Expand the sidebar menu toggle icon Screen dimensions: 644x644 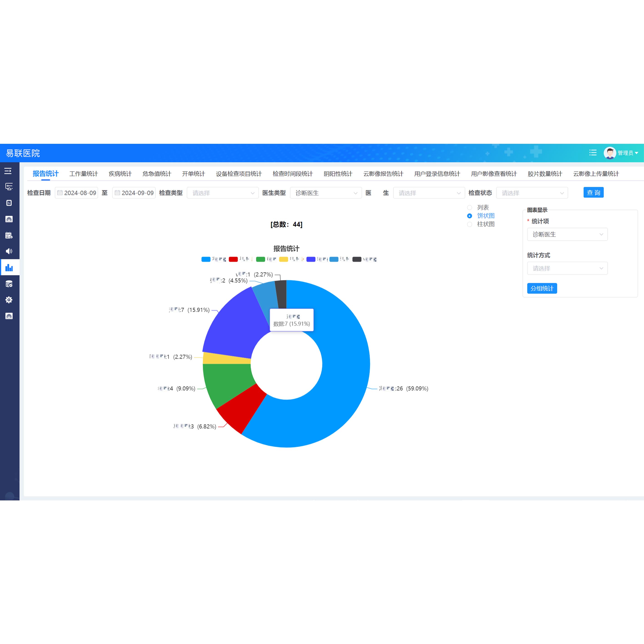[x=8, y=171]
